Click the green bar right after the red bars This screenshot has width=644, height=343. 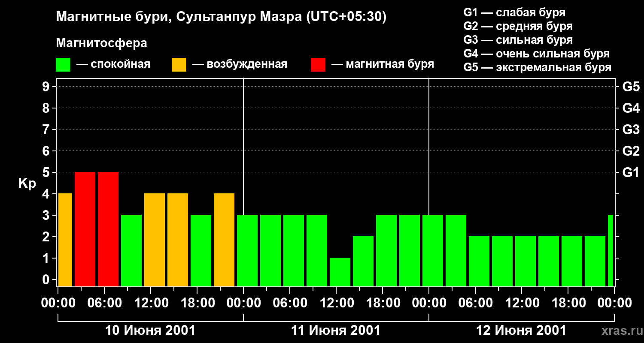click(131, 250)
